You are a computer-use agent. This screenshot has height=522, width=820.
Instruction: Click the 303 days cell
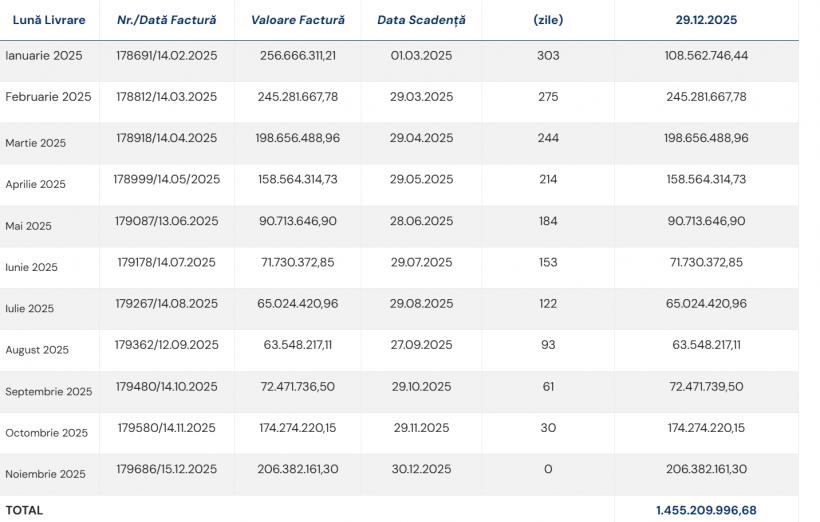coord(548,55)
